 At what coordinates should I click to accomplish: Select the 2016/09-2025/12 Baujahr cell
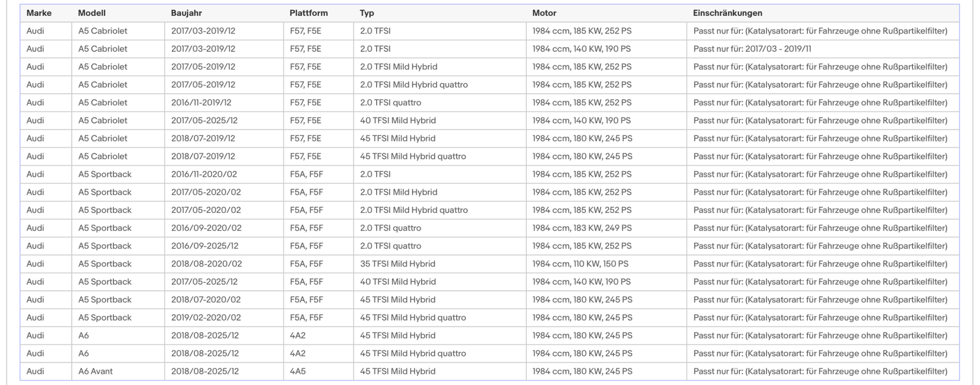tap(204, 246)
